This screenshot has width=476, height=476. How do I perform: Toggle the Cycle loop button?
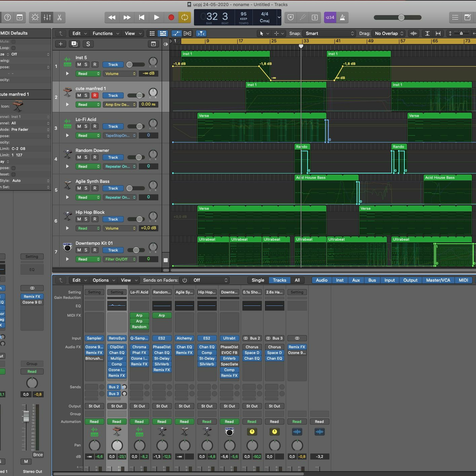[185, 17]
